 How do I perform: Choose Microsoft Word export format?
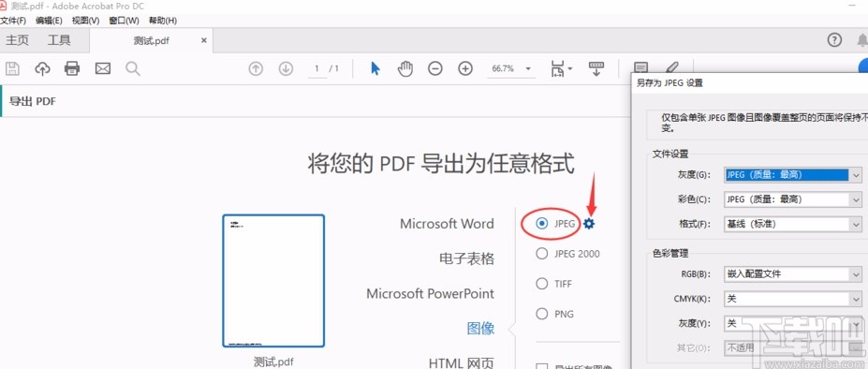447,224
